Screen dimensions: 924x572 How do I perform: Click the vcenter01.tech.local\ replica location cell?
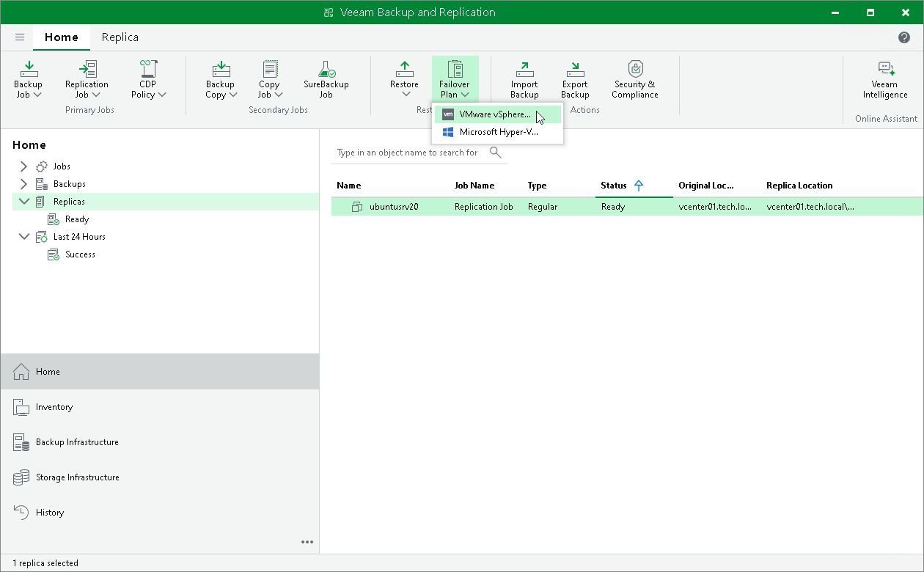tap(810, 207)
